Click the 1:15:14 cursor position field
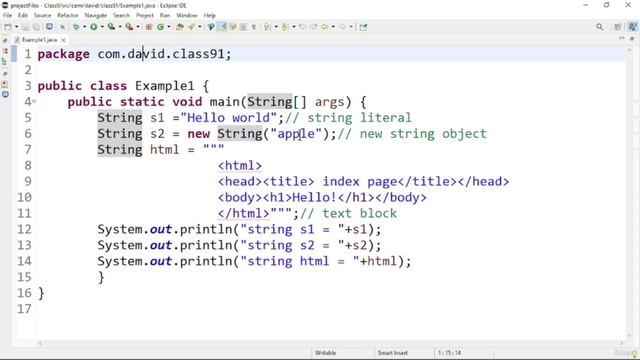The width and height of the screenshot is (640, 360). [449, 353]
